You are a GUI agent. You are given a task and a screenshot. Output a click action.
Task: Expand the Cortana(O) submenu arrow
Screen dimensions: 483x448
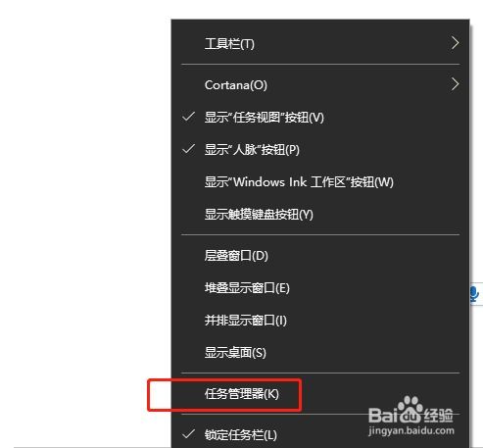tap(455, 84)
